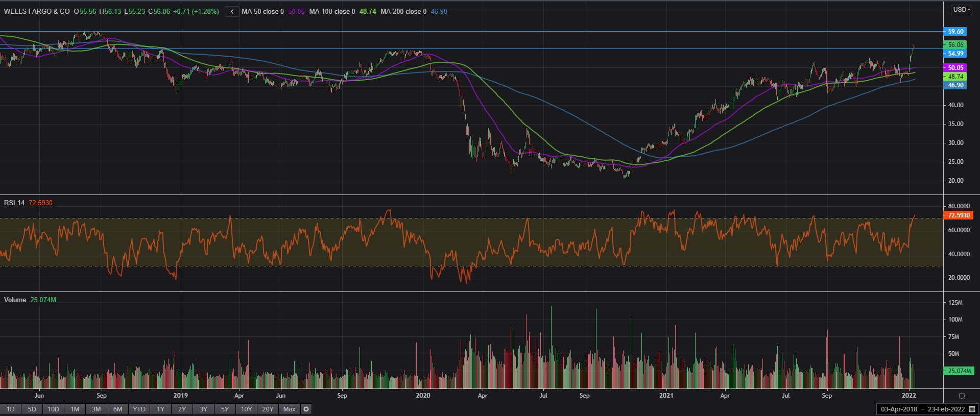
Task: Collapse the indicator legend with the chevron arrow
Action: coord(232,11)
